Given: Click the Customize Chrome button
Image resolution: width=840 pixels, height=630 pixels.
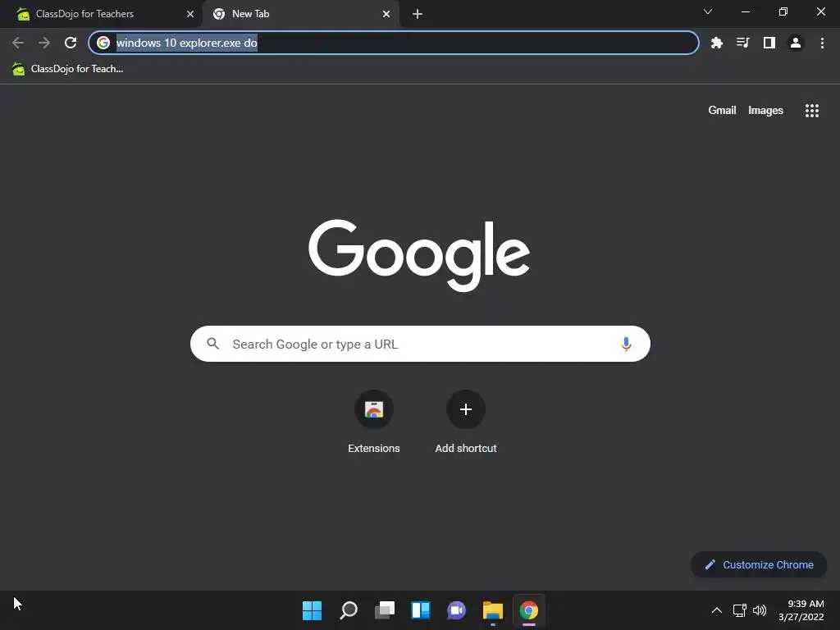Looking at the screenshot, I should point(759,564).
